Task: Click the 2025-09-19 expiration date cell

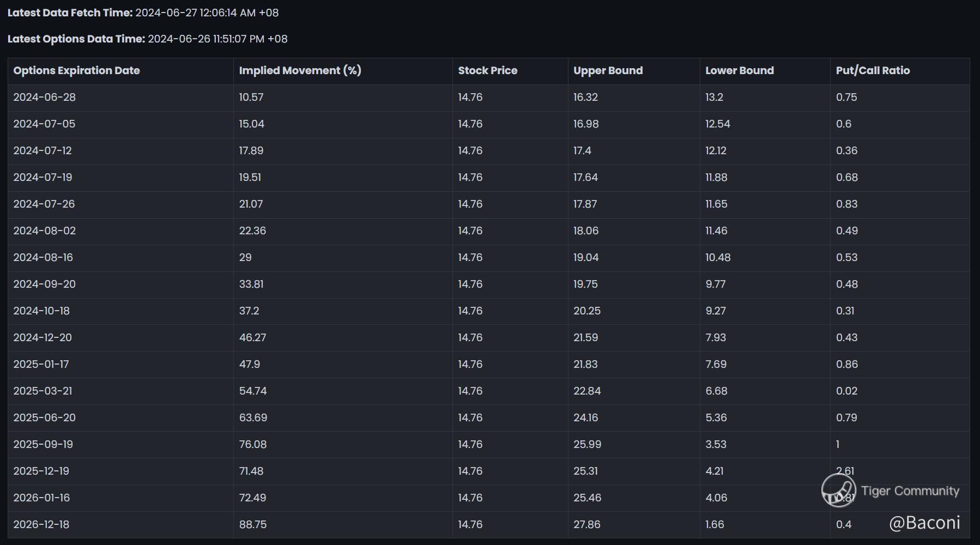Action: coord(43,445)
